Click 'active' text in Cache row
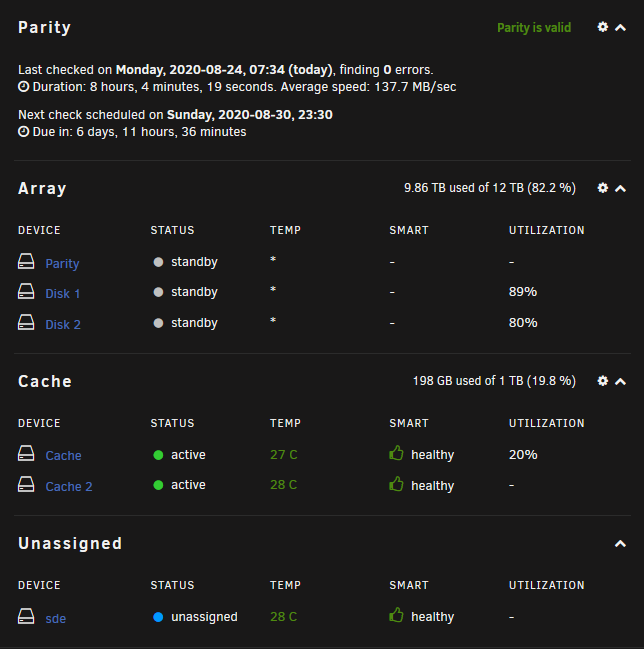Image resolution: width=644 pixels, height=649 pixels. pyautogui.click(x=188, y=454)
